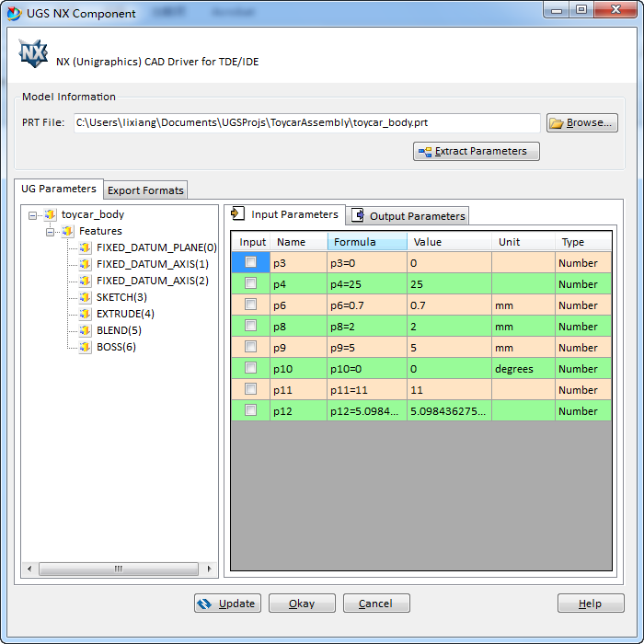Sort by the Name column header

[x=299, y=242]
